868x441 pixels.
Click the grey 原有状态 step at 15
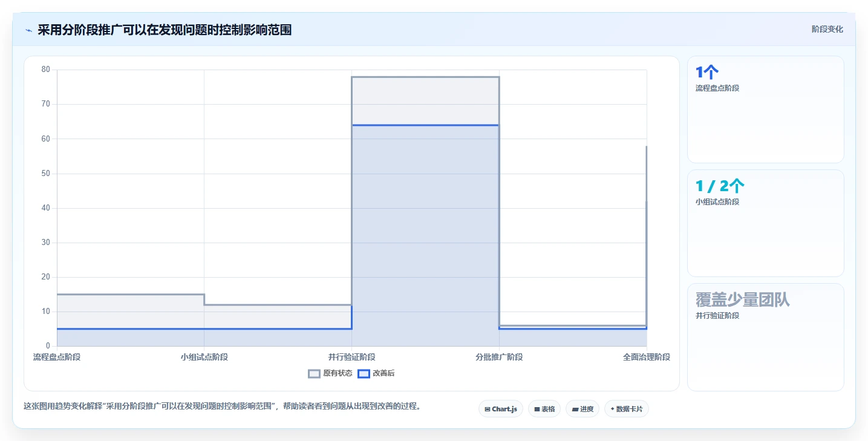[x=131, y=295]
